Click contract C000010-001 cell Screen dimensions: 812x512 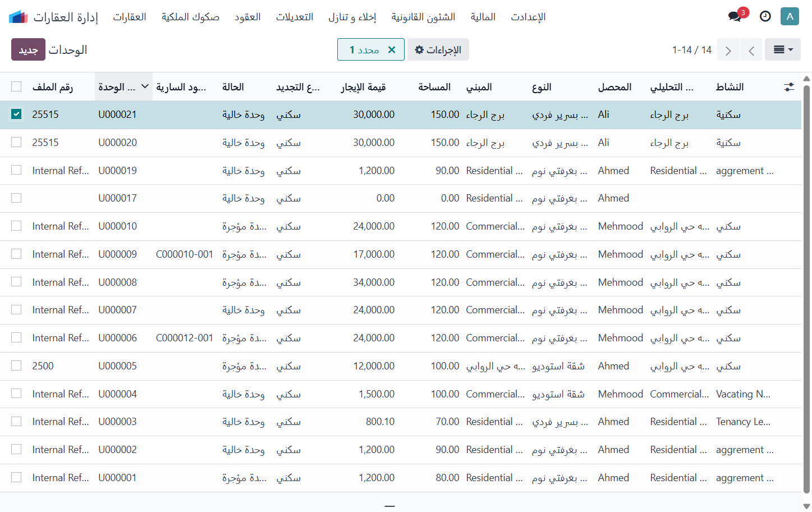[x=185, y=254]
